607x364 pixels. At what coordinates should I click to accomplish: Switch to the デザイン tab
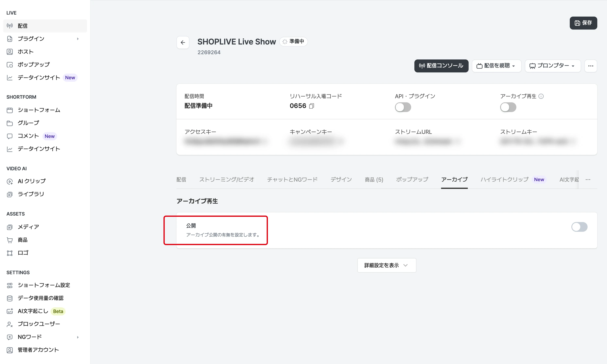coord(341,180)
